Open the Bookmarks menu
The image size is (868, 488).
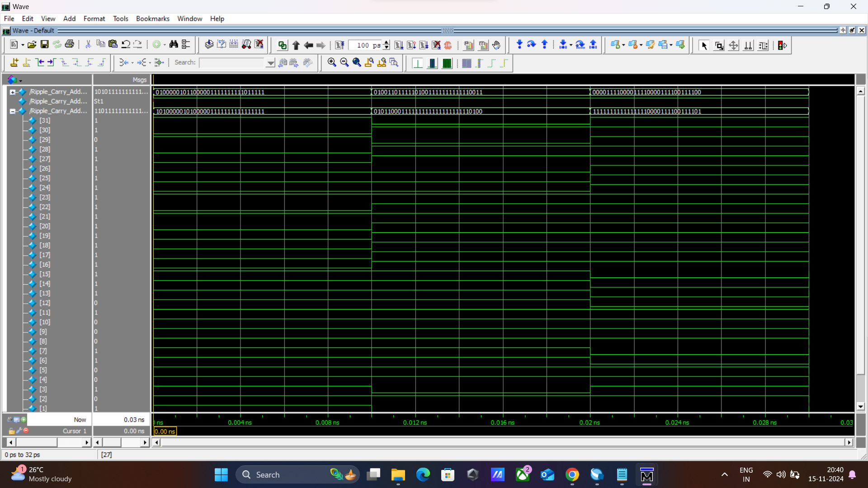tap(152, 19)
